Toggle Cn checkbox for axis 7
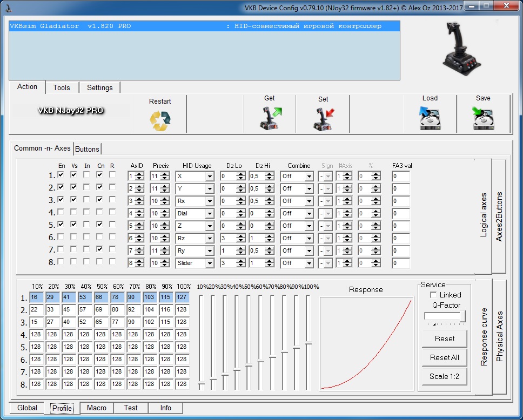The height and width of the screenshot is (420, 523). coord(99,249)
